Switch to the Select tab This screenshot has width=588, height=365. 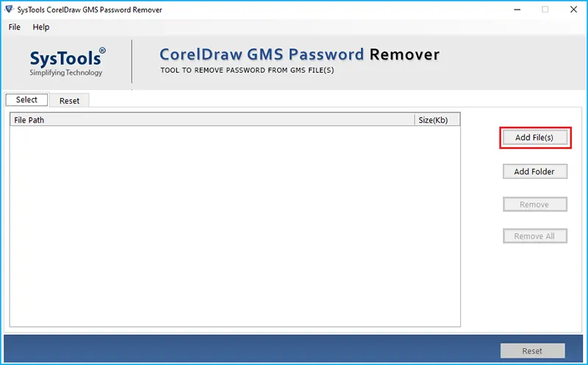pyautogui.click(x=26, y=100)
